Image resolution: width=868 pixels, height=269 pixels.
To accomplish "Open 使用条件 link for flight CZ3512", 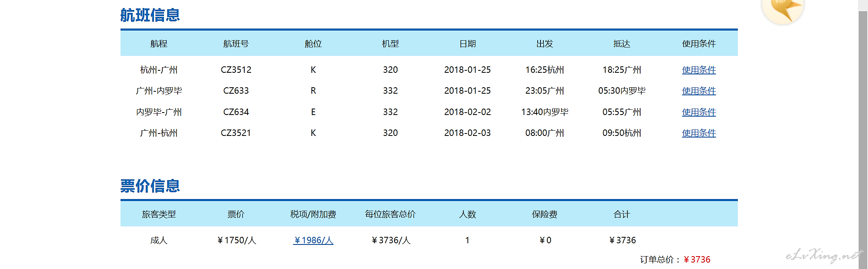I will click(699, 70).
